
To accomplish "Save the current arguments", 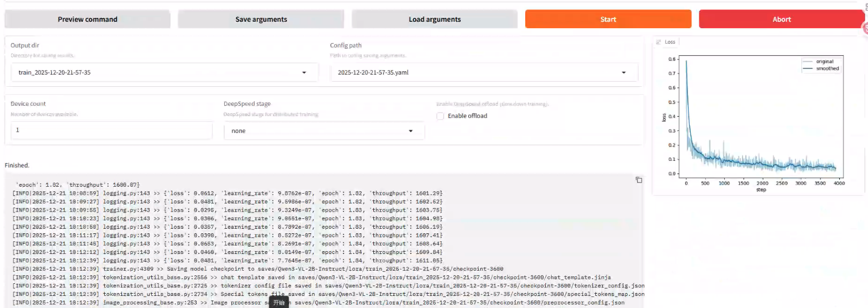I will click(x=261, y=19).
